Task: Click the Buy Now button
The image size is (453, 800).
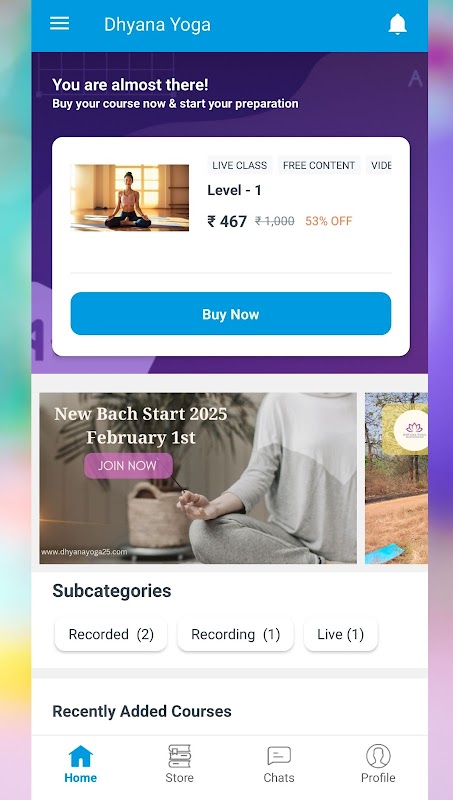Action: pos(231,314)
